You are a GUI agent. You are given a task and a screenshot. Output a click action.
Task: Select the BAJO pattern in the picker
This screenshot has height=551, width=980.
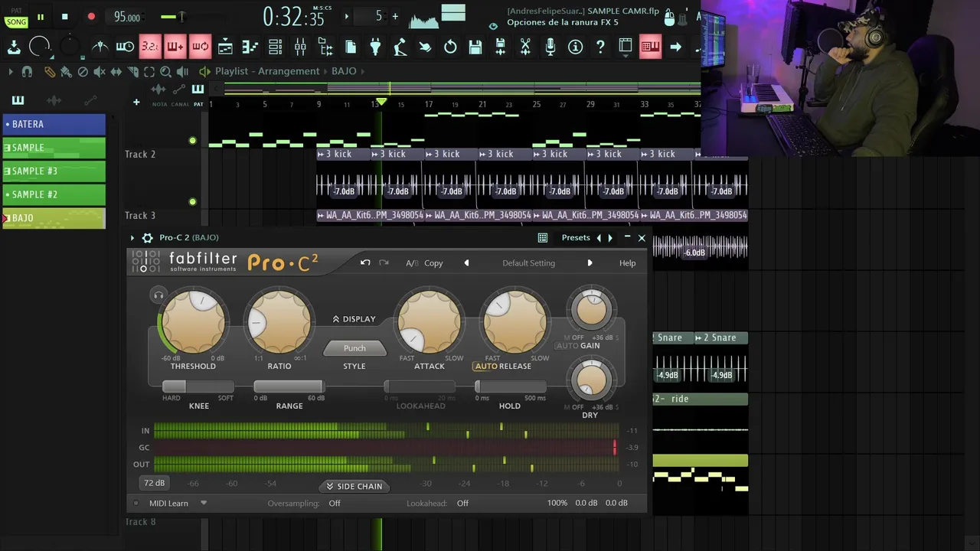point(54,218)
